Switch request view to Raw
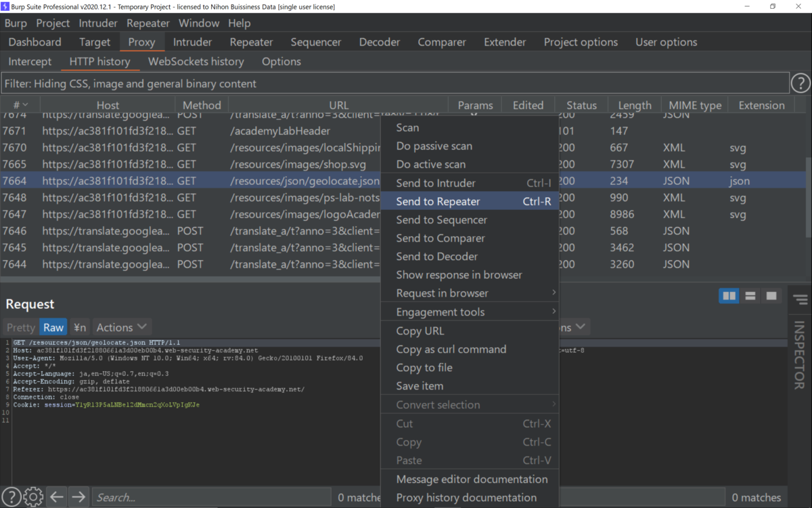This screenshot has width=812, height=508. tap(53, 327)
